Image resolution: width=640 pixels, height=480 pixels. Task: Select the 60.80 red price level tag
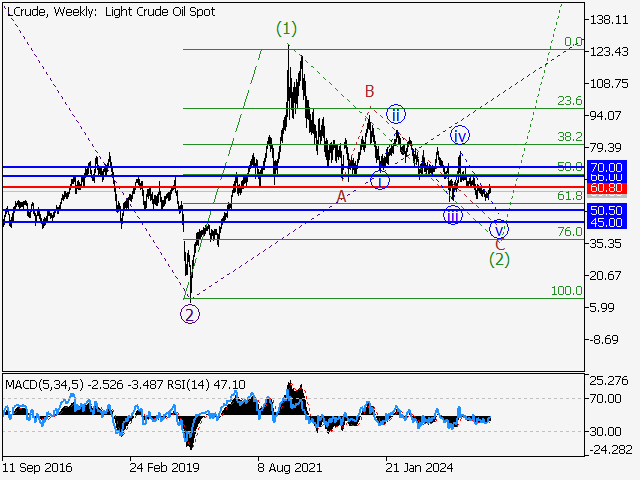pos(606,188)
